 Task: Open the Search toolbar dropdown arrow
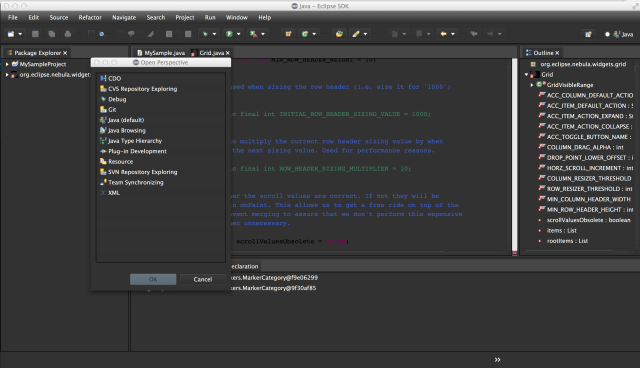365,34
